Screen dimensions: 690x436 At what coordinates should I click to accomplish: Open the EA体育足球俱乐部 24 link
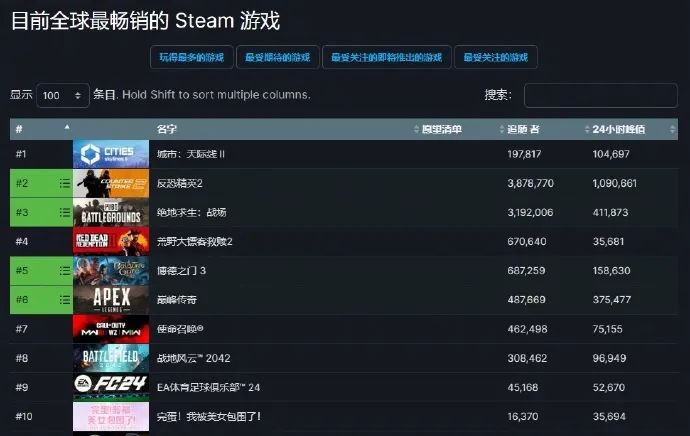point(208,388)
